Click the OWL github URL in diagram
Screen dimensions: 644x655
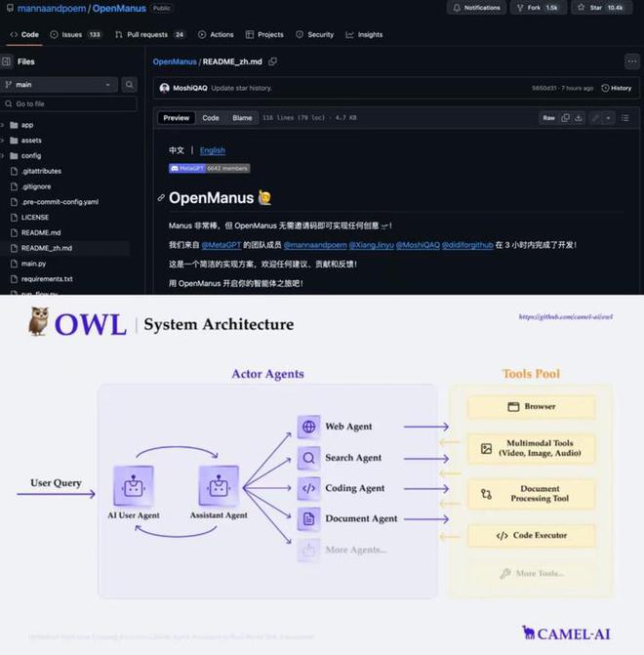(x=566, y=317)
